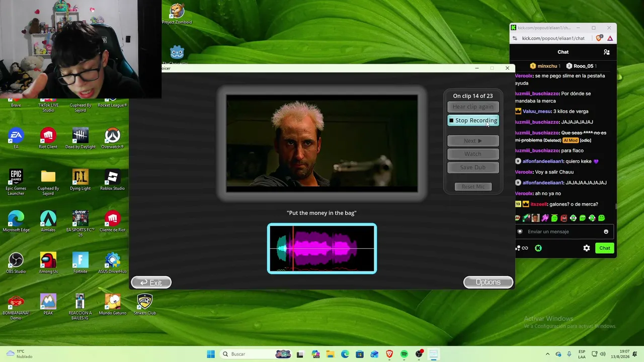Click the volume icon in system tray
This screenshot has width=644, height=362.
click(604, 354)
